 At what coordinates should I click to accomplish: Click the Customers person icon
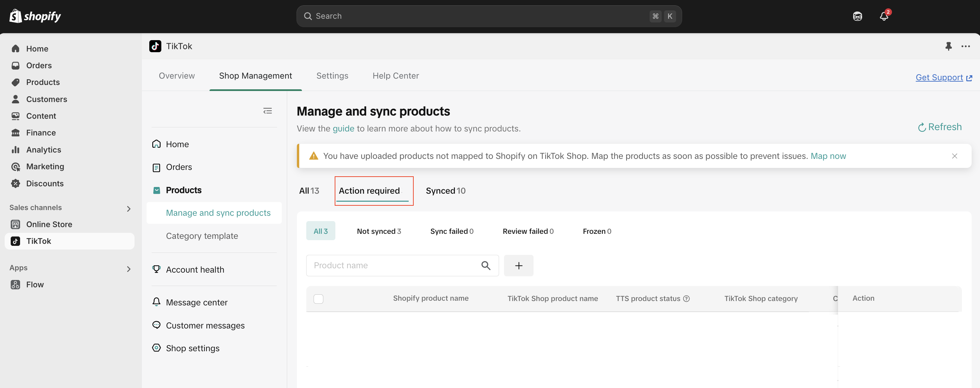tap(16, 99)
